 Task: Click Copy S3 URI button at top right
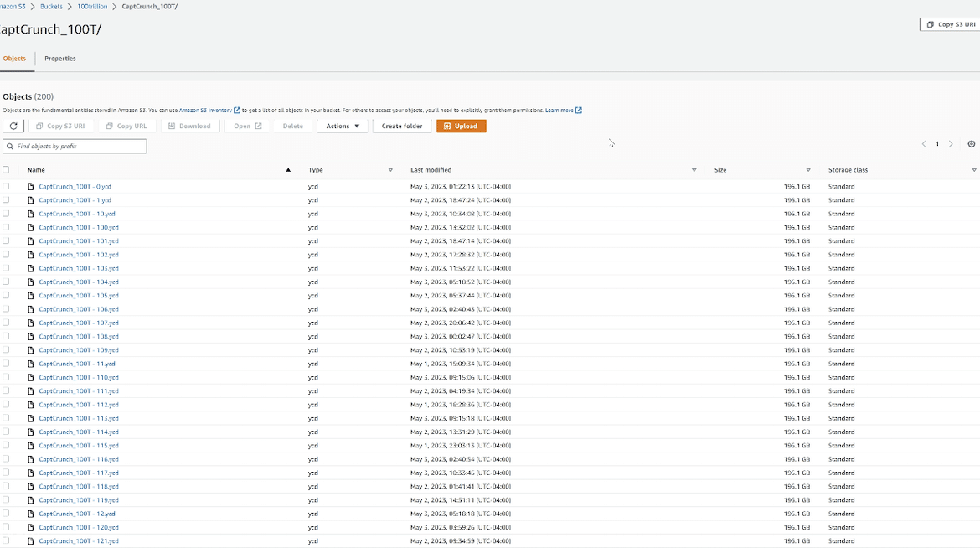951,24
